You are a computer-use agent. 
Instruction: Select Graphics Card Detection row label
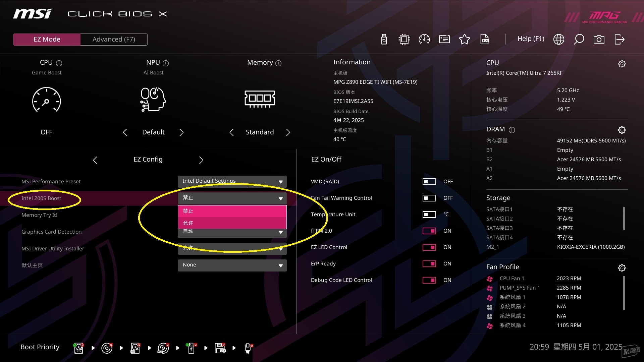51,232
